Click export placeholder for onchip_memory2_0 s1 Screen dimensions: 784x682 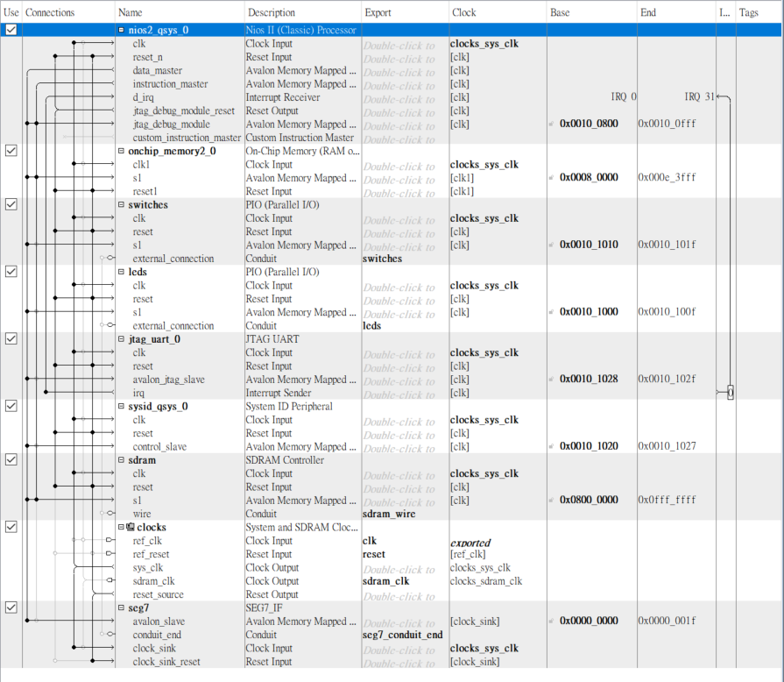point(399,180)
